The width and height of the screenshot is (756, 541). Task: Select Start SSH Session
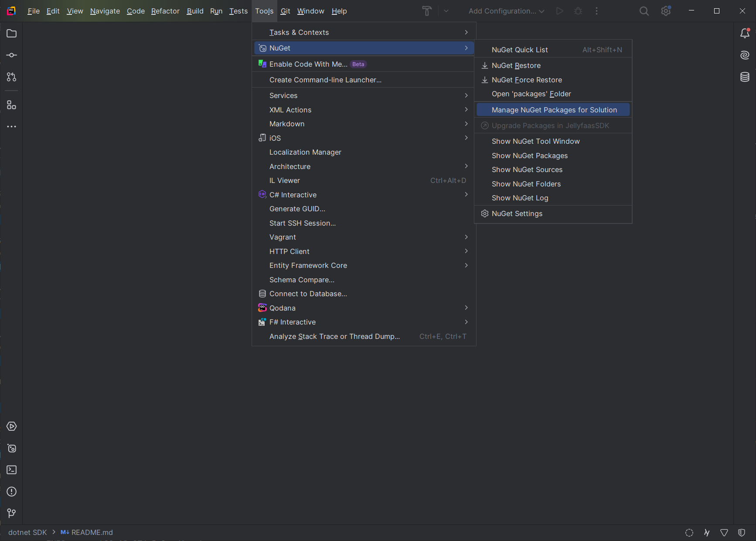pyautogui.click(x=364, y=223)
